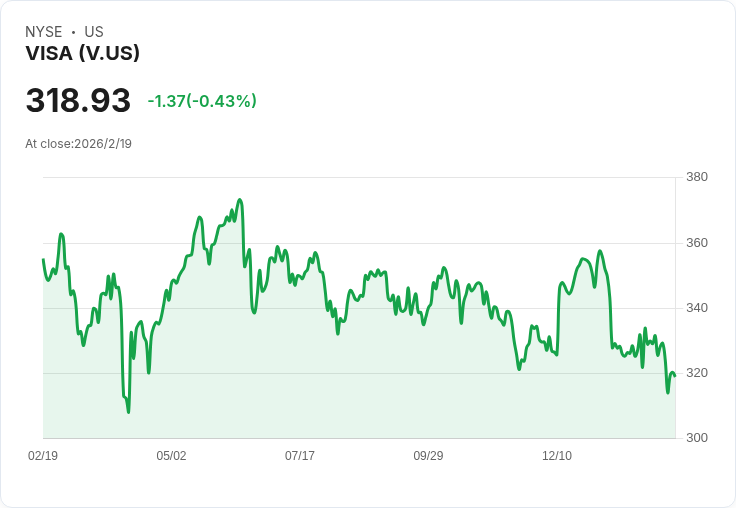The width and height of the screenshot is (736, 508).
Task: Click the 300 y-axis label
Action: coord(697,438)
